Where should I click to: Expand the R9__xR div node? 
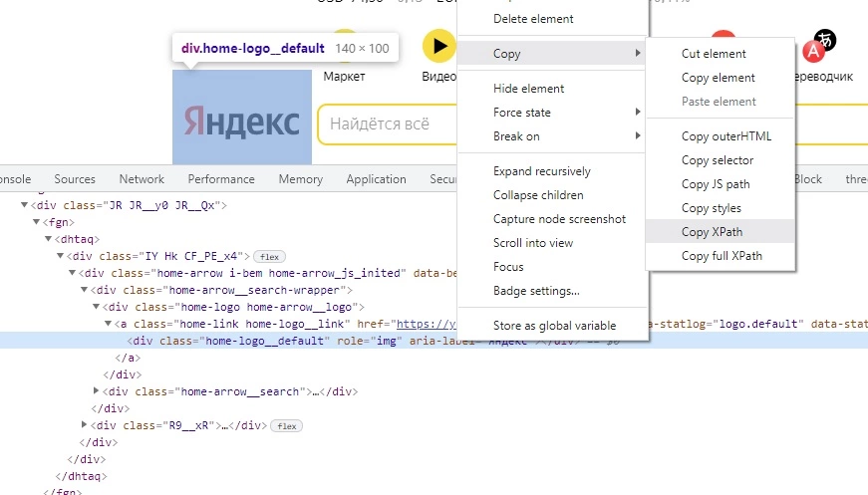click(84, 424)
